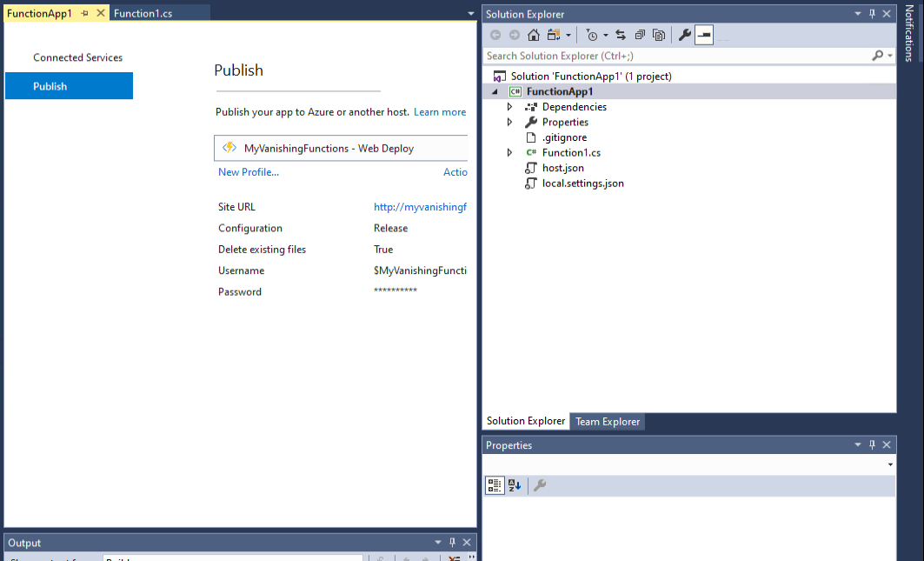Click the Properties wrench icon in Solution Explorer toolbar
The height and width of the screenshot is (561, 924).
click(x=684, y=36)
